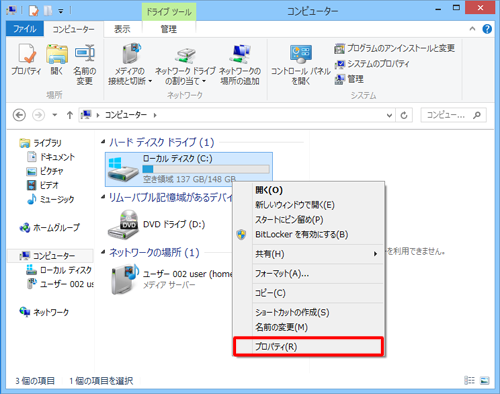
Task: Go up one level with up arrow
Action: (x=70, y=115)
